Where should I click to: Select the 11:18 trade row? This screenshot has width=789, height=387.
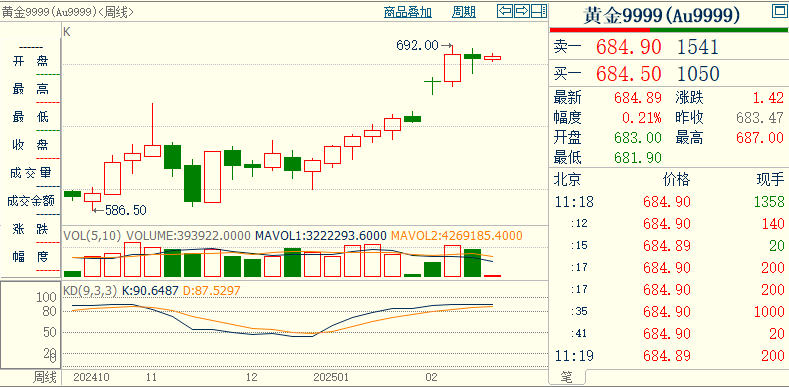669,202
